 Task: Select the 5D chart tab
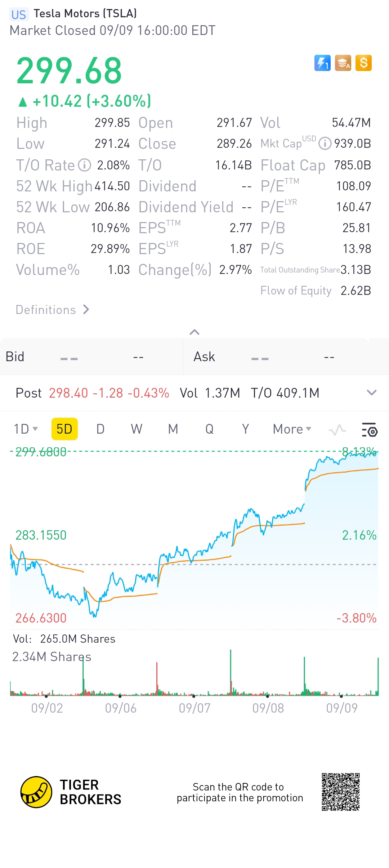pos(64,429)
